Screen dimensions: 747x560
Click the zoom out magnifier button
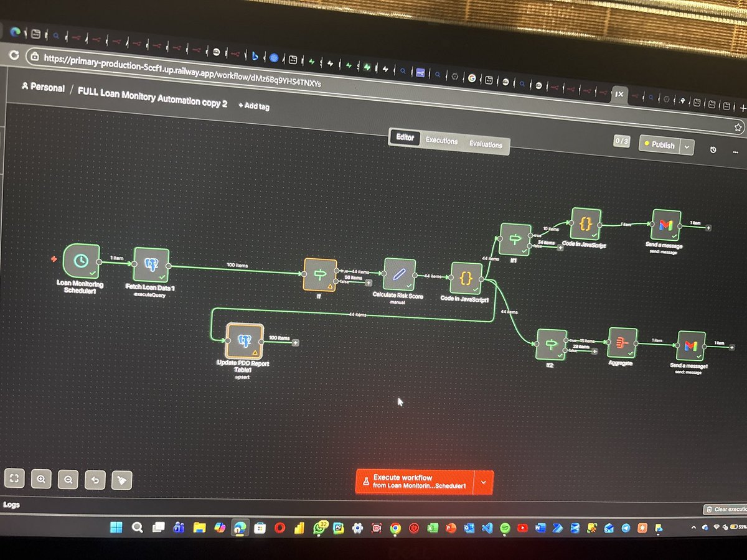coord(68,480)
